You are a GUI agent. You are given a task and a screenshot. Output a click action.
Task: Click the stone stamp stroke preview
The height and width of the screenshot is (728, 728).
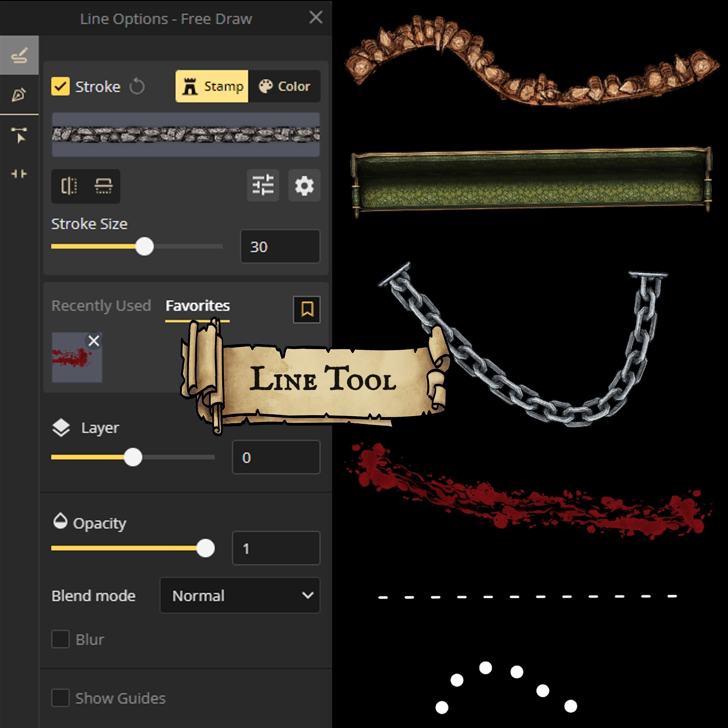[186, 135]
